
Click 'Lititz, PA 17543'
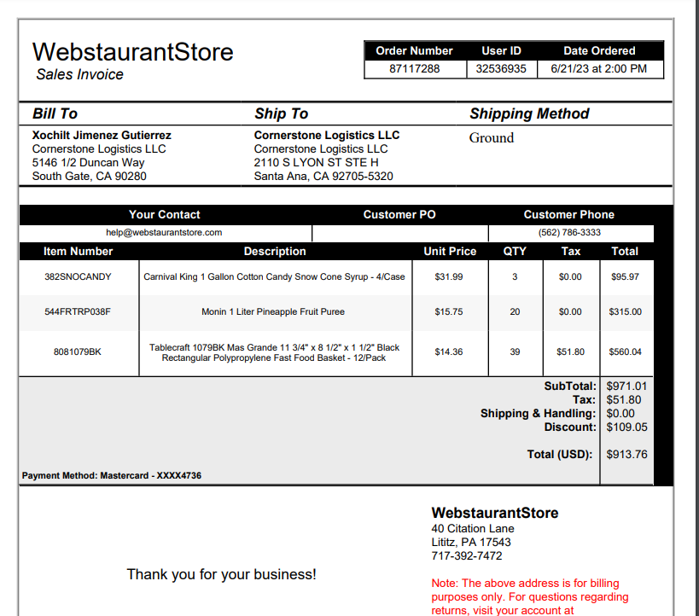471,542
